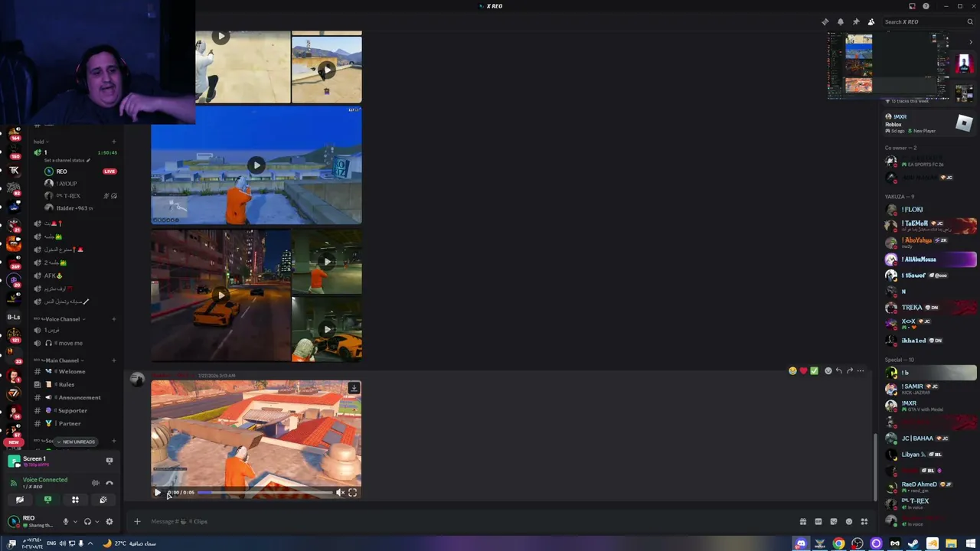Toggle the Member List panel
This screenshot has height=551, width=980.
point(871,21)
